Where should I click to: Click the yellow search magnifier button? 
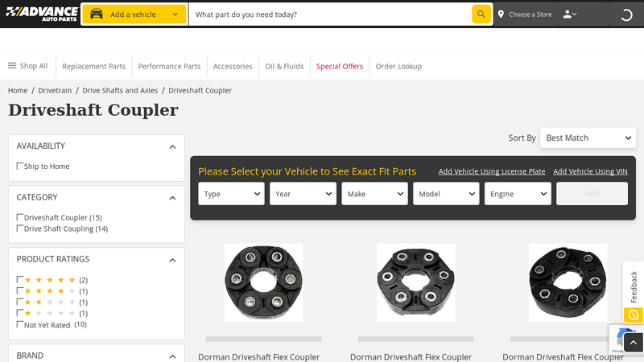coord(481,14)
